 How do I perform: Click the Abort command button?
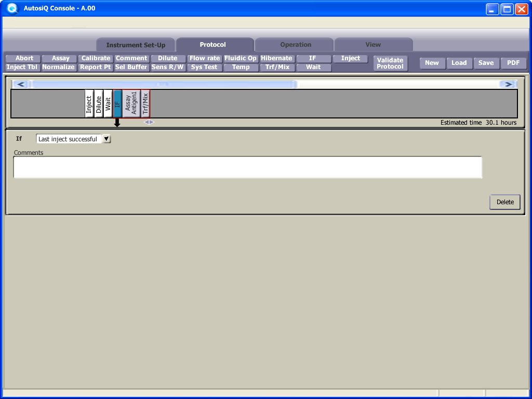[x=23, y=58]
